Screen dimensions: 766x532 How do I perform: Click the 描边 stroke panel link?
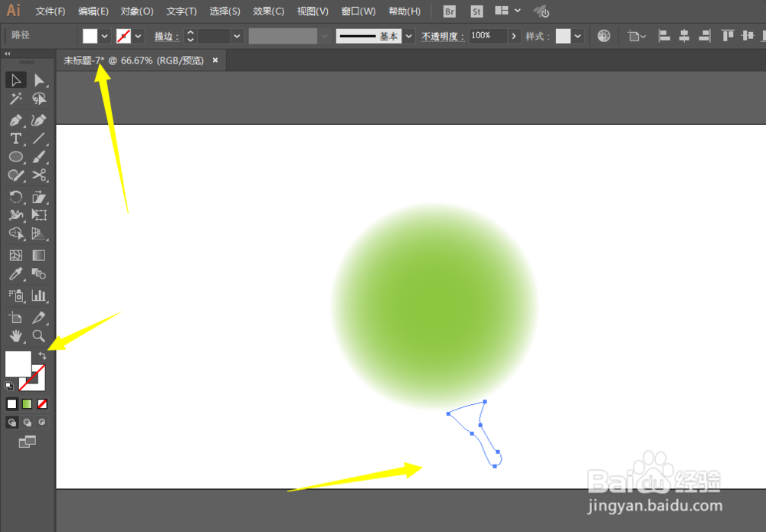pos(166,36)
